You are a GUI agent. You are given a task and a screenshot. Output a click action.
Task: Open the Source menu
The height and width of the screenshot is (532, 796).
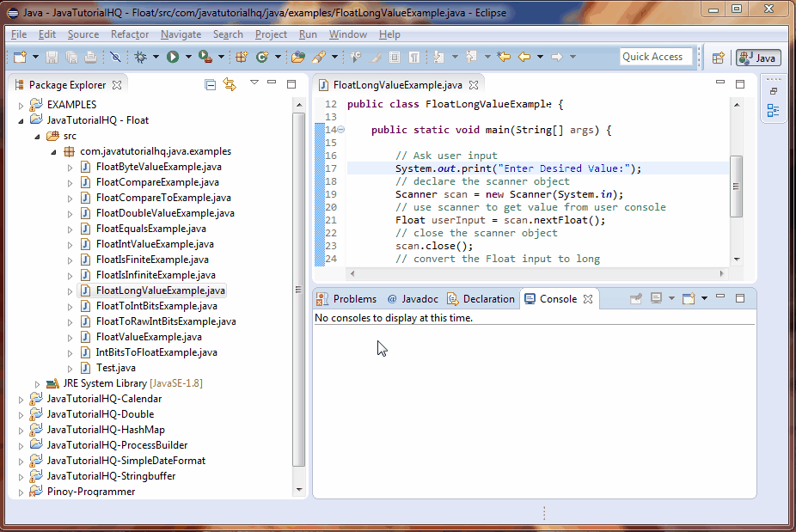[83, 34]
